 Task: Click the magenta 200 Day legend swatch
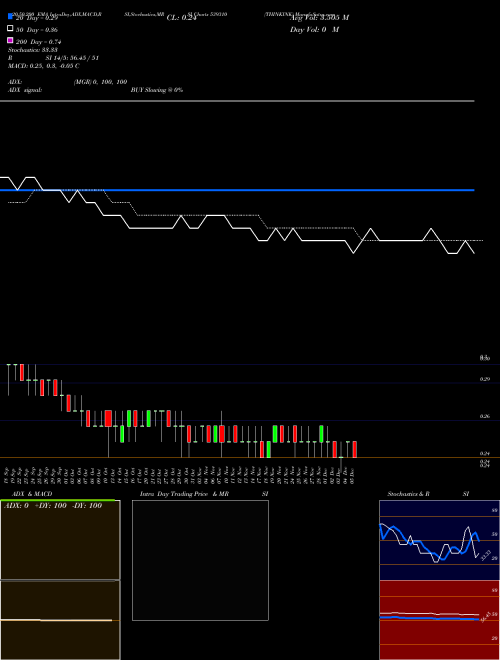pyautogui.click(x=10, y=40)
